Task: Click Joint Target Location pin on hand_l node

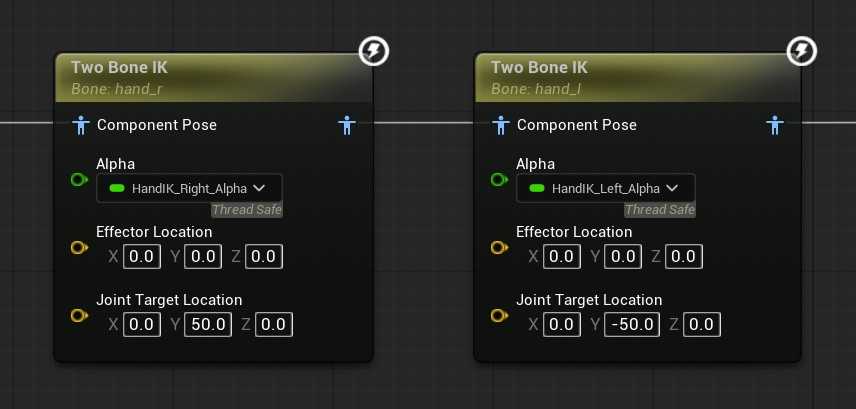Action: point(499,316)
